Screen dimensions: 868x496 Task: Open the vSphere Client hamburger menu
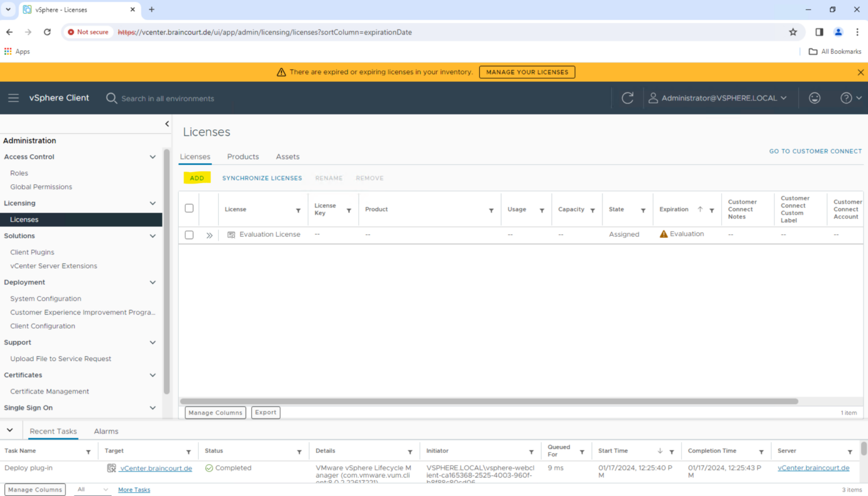pos(14,98)
